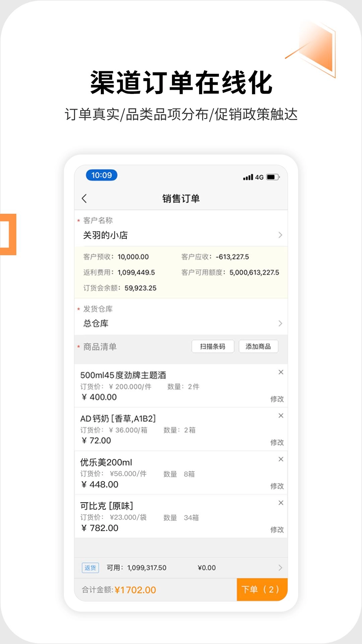Tap the signal strength status icon
Viewport: 362px width, 644px height.
coord(248,177)
